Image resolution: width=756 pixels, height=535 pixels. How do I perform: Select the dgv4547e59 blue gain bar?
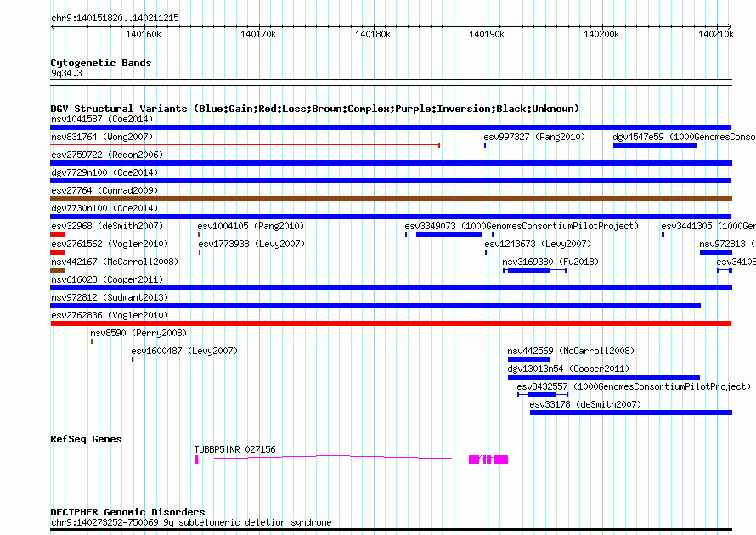pyautogui.click(x=655, y=145)
